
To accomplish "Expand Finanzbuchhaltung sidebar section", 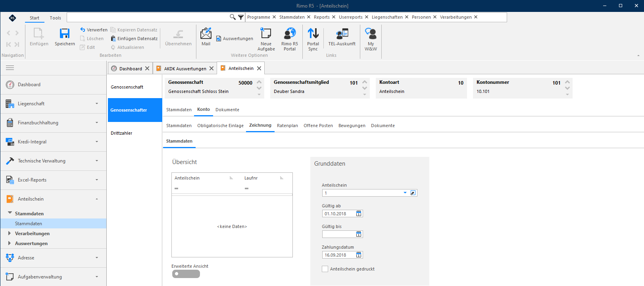I will click(x=97, y=123).
